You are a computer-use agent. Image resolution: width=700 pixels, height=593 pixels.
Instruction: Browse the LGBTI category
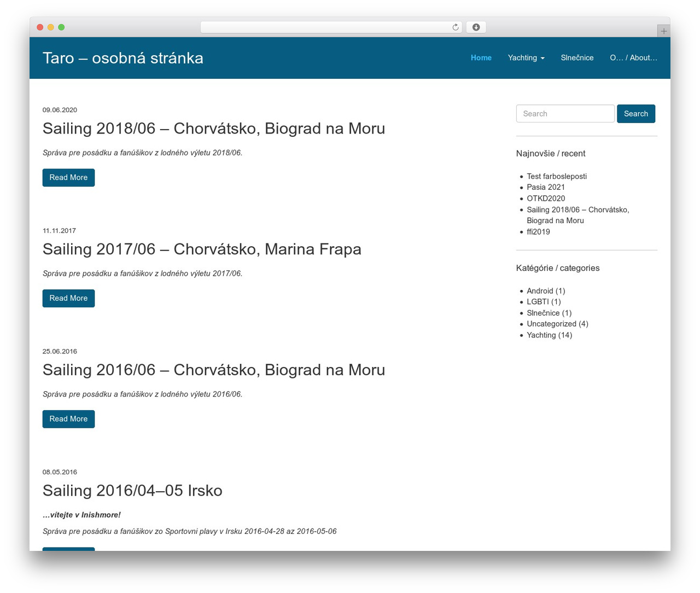point(538,302)
